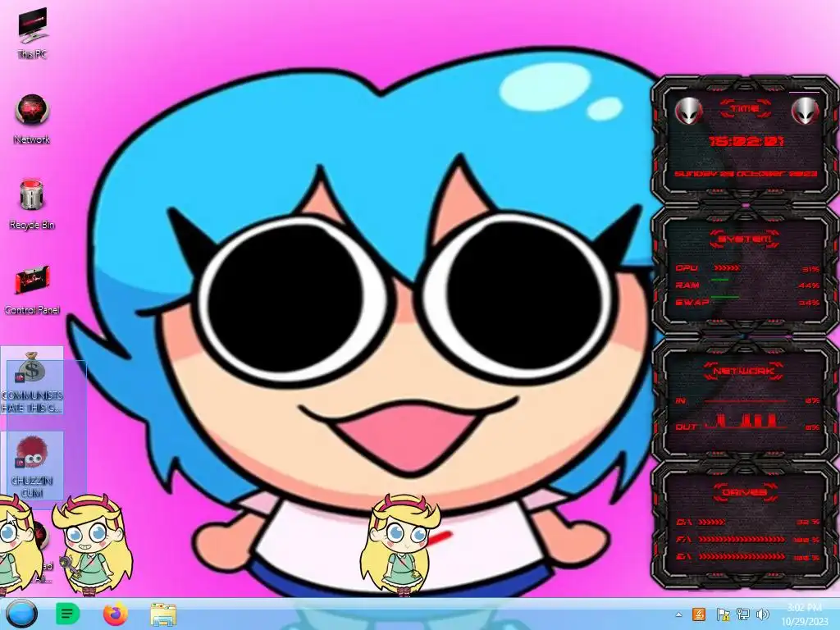Click the TIME header on the gadget

tap(745, 109)
